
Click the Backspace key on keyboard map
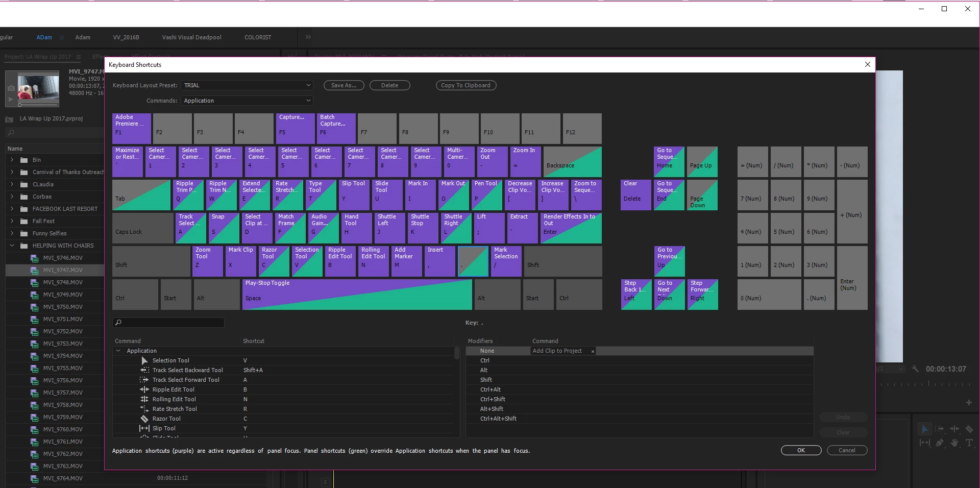573,162
